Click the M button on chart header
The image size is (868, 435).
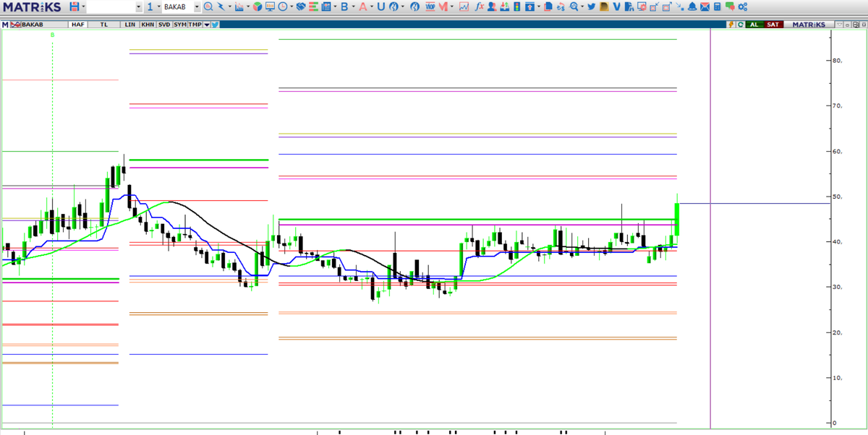(5, 25)
